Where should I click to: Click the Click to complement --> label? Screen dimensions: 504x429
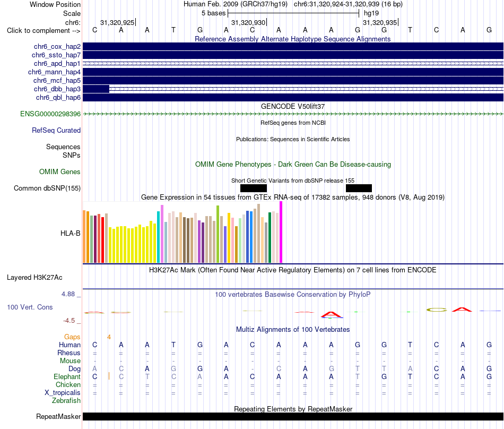pyautogui.click(x=44, y=31)
